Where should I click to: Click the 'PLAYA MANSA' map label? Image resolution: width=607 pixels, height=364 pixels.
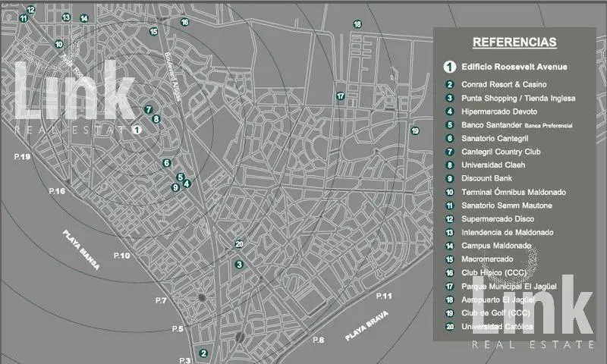click(81, 250)
